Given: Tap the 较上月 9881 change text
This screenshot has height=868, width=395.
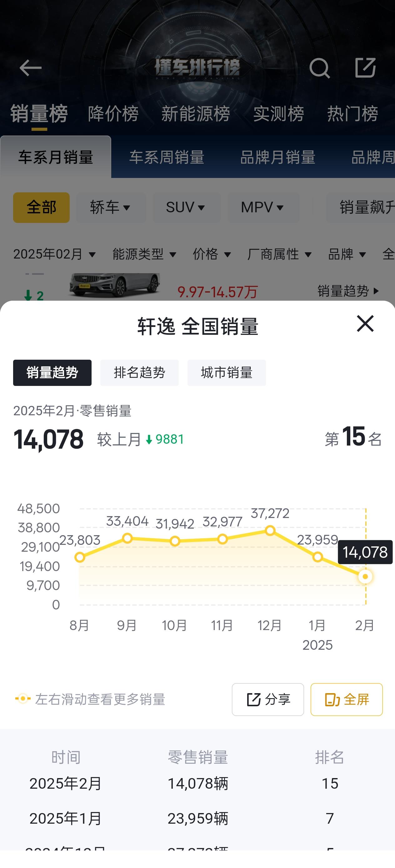Looking at the screenshot, I should 141,439.
